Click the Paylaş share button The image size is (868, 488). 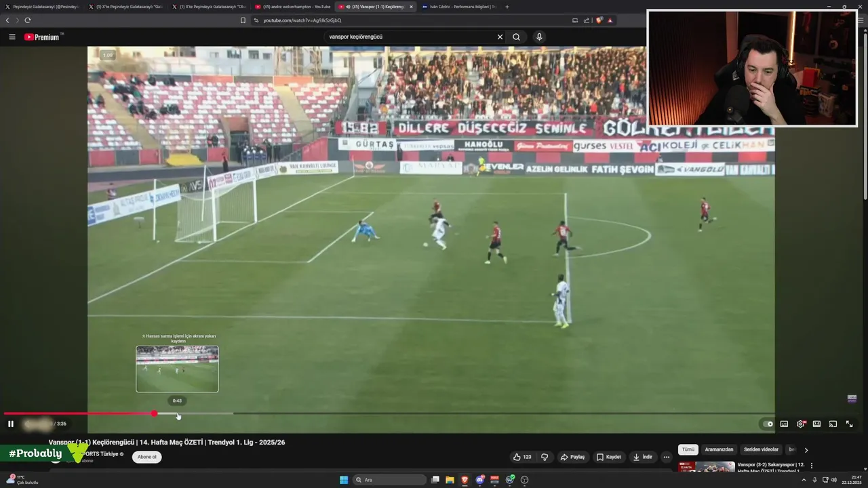[x=572, y=457]
